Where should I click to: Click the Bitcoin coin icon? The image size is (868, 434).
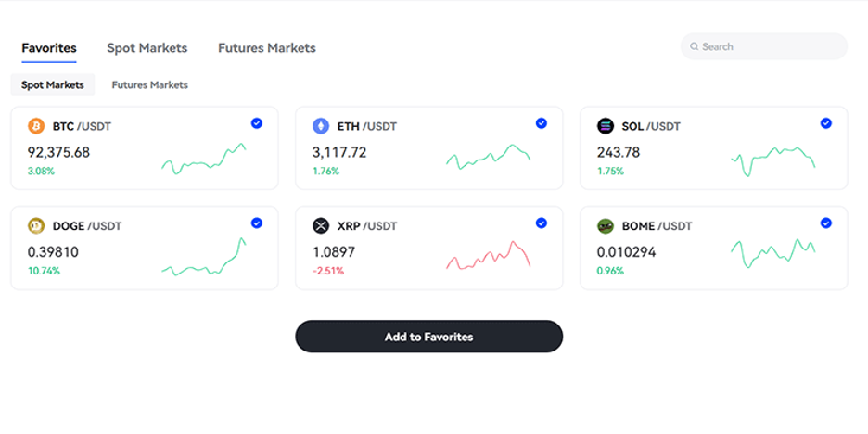(x=36, y=126)
